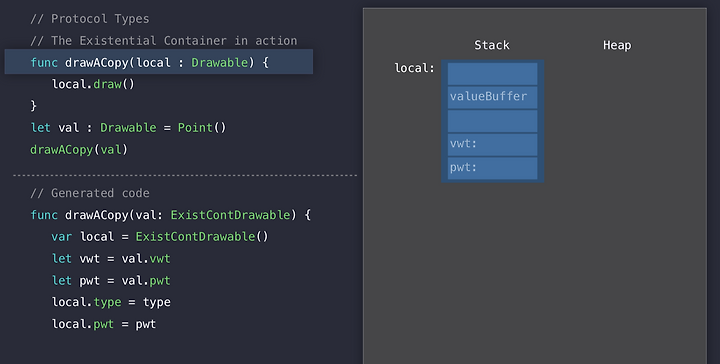
Task: Click the local.type = type line
Action: (111, 302)
